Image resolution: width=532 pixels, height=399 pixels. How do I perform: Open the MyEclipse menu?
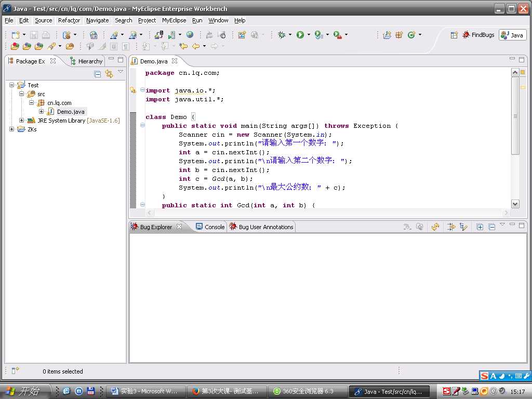tap(174, 20)
